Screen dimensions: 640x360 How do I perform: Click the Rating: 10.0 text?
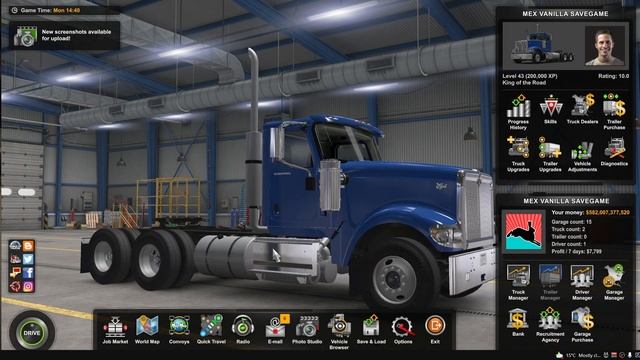(x=613, y=76)
